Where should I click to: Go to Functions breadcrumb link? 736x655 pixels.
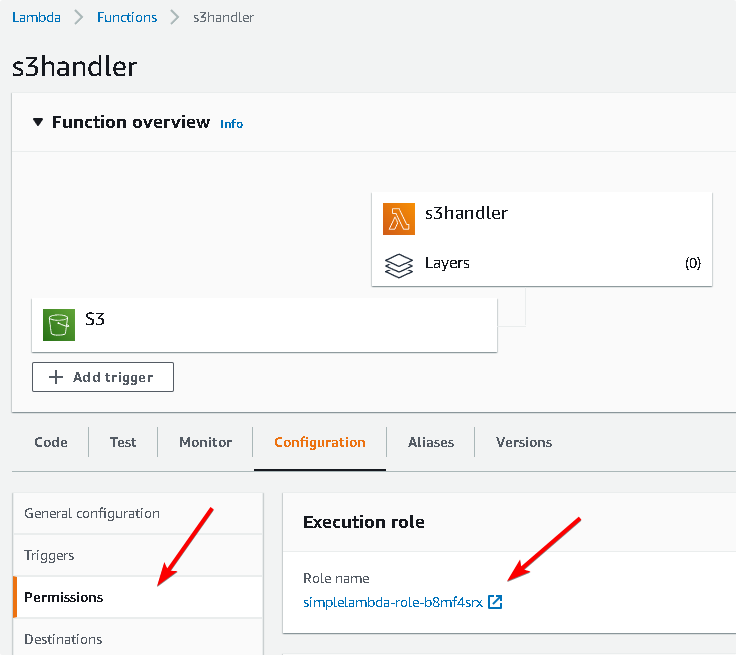pyautogui.click(x=127, y=17)
